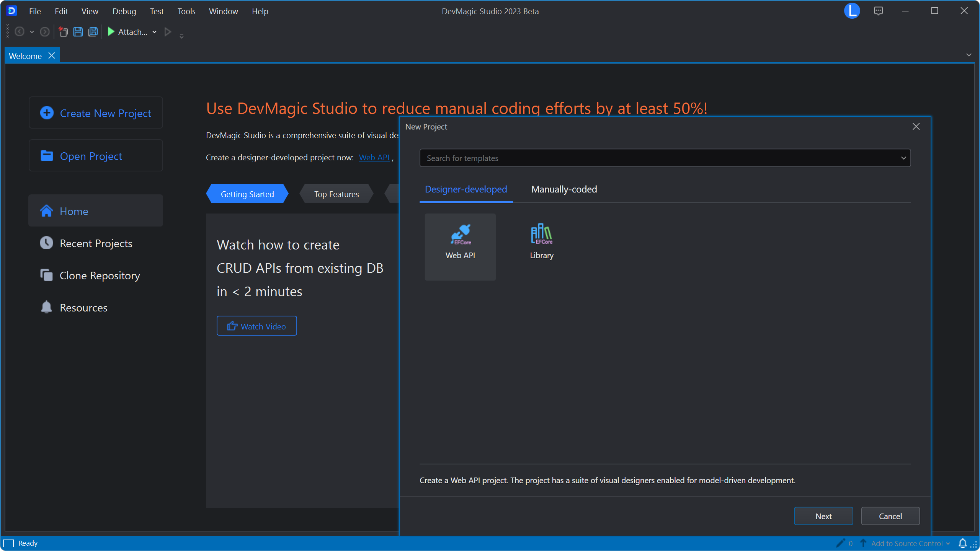The width and height of the screenshot is (980, 551).
Task: Click the Cancel button
Action: click(890, 516)
